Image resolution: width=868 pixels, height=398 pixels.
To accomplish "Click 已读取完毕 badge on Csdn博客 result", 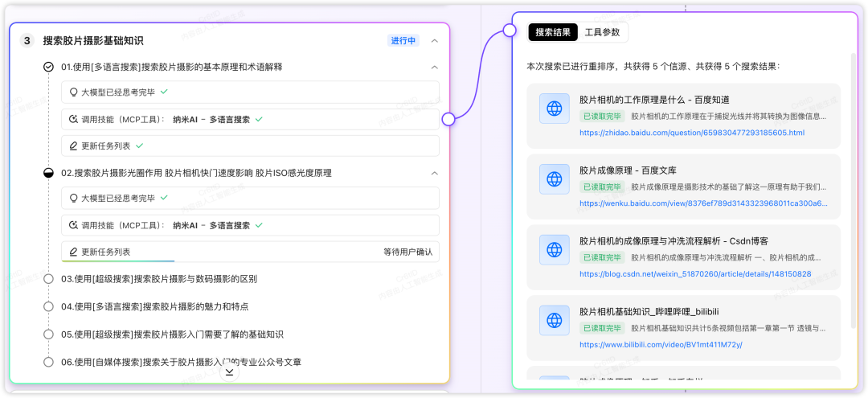I will click(602, 257).
